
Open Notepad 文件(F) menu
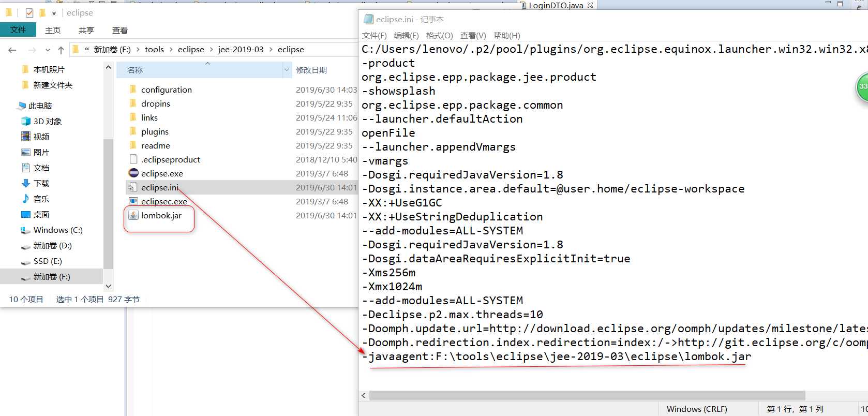[x=375, y=36]
